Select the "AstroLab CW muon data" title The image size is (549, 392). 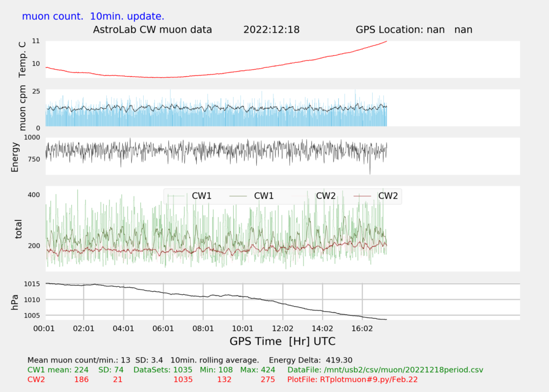tap(152, 29)
